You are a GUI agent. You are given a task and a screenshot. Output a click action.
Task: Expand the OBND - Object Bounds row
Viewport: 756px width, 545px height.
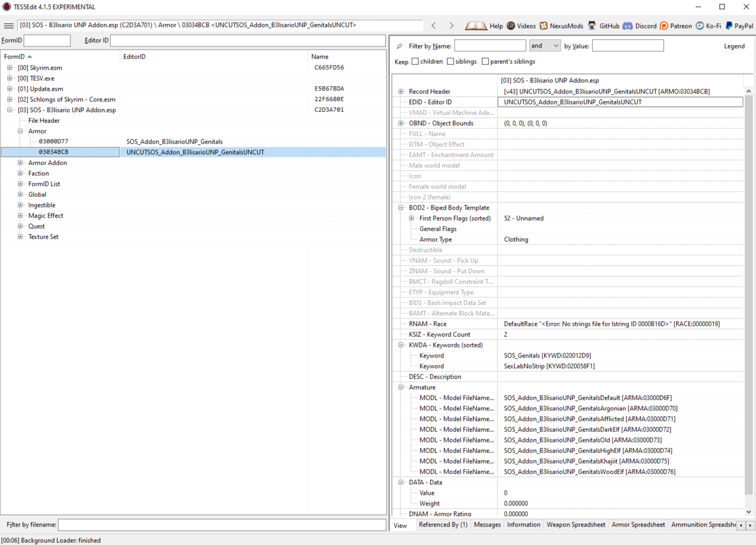click(401, 123)
